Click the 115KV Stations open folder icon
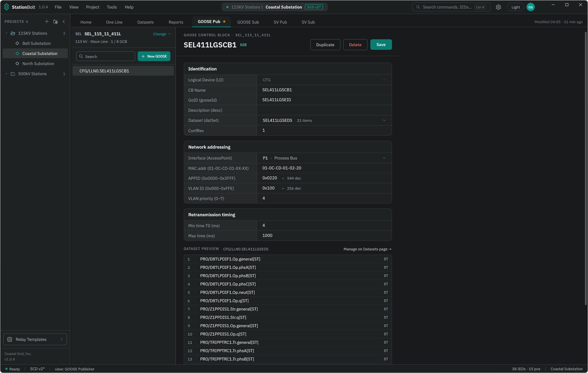The image size is (588, 373). click(13, 33)
